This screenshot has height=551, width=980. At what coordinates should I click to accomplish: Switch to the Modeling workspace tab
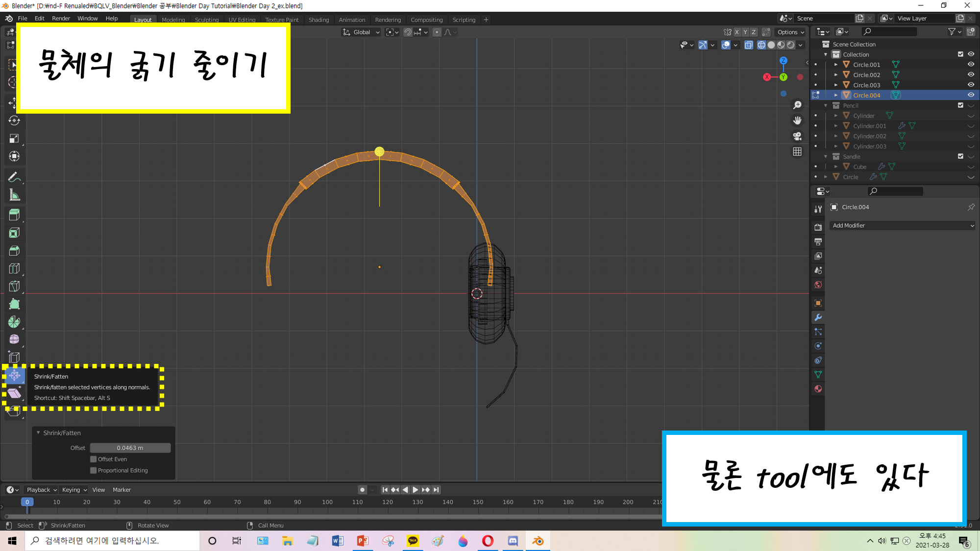click(x=173, y=20)
